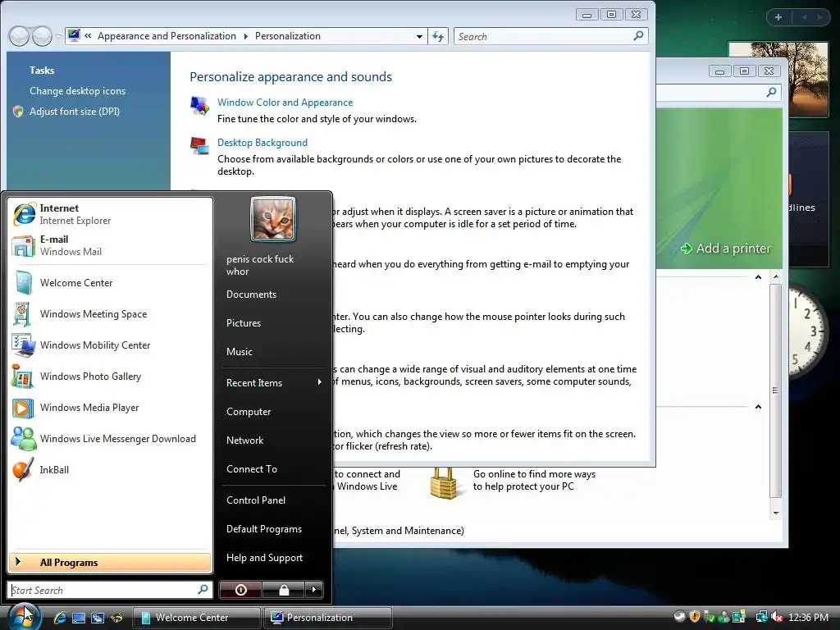Click network connection tray icon
The width and height of the screenshot is (840, 630).
point(761,617)
